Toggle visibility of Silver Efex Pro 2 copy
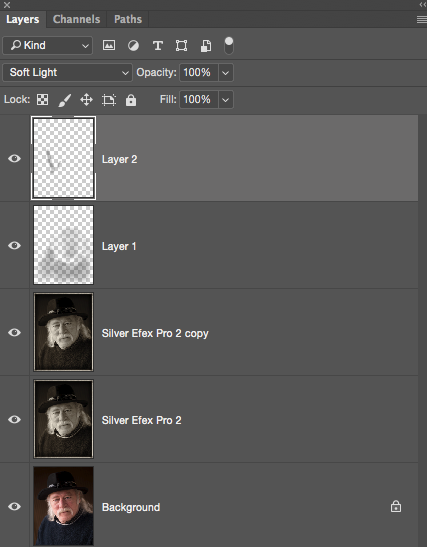Image resolution: width=427 pixels, height=547 pixels. click(x=14, y=332)
